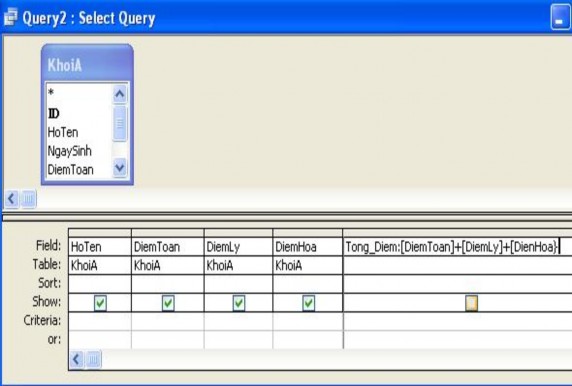Click the DiemLy Field cell

(239, 247)
